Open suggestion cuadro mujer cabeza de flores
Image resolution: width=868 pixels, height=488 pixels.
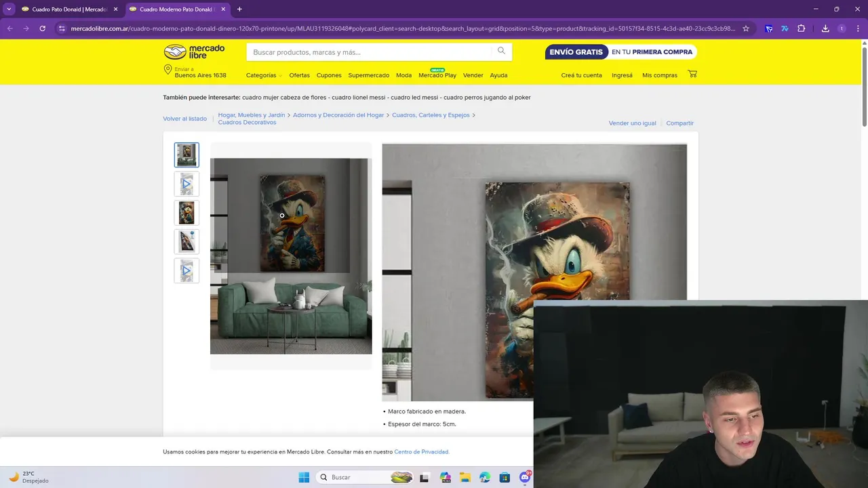[x=283, y=98]
